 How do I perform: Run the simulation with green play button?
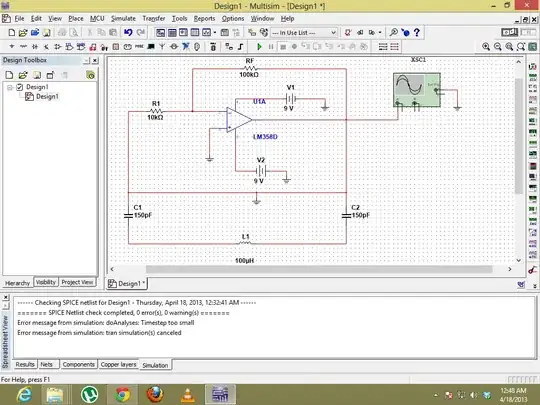pos(260,46)
